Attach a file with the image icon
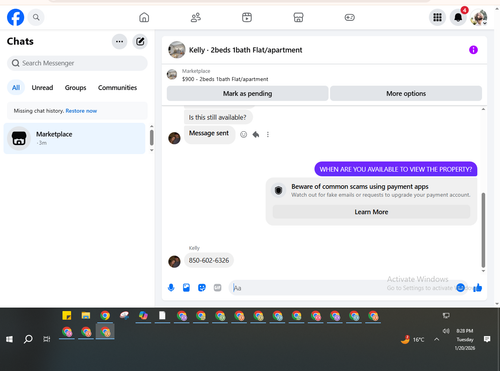Viewport: 500px width, 371px height. click(186, 288)
